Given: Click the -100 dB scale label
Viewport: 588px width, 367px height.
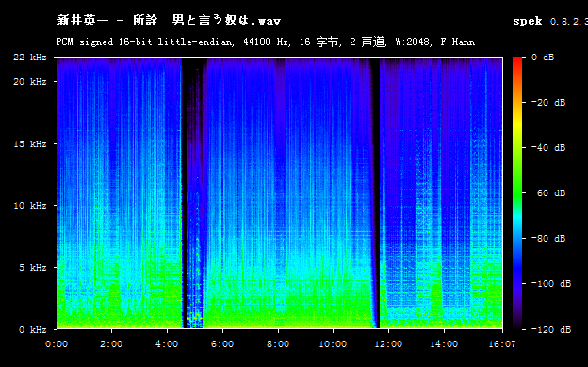Looking at the screenshot, I should click(551, 284).
